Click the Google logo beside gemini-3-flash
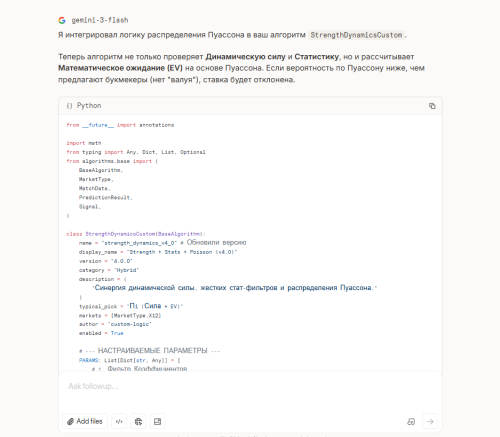500x437 pixels. pos(62,20)
